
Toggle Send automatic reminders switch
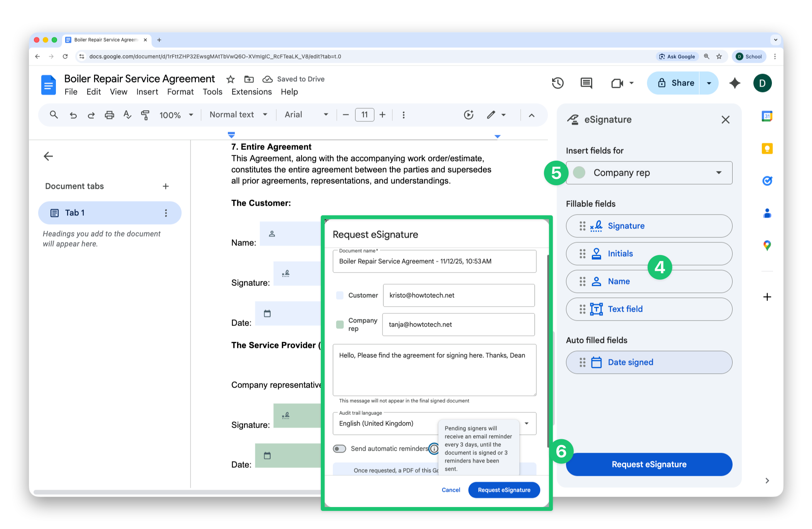coord(340,449)
